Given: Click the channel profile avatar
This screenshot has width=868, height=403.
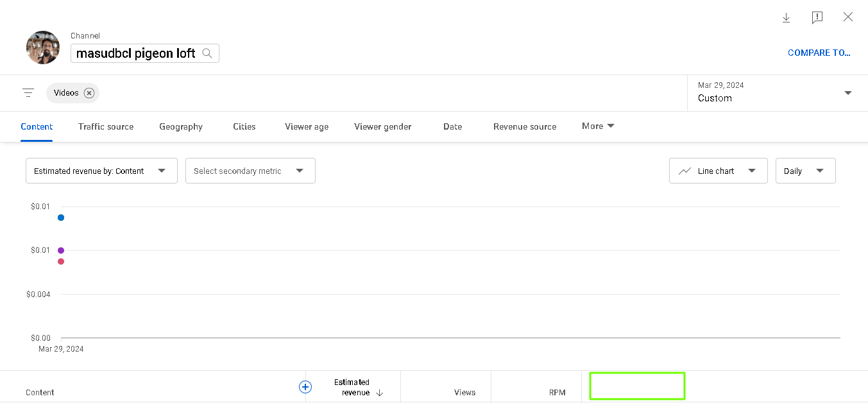Looking at the screenshot, I should pyautogui.click(x=43, y=47).
